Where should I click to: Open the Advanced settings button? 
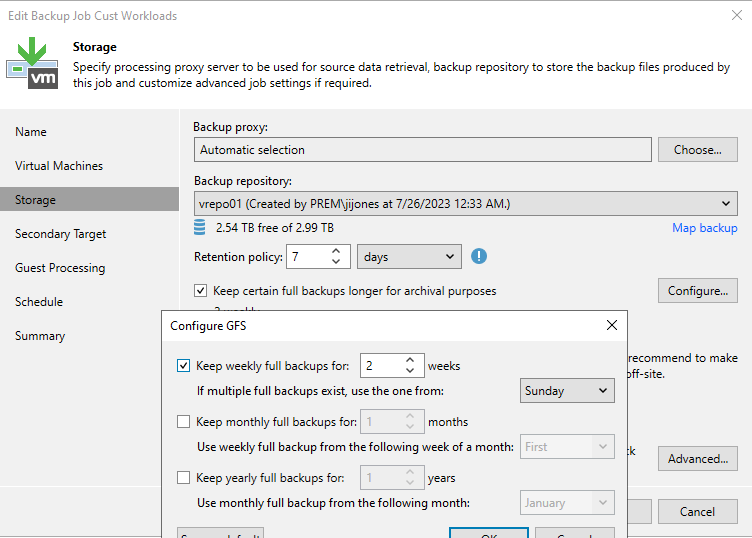(x=697, y=459)
